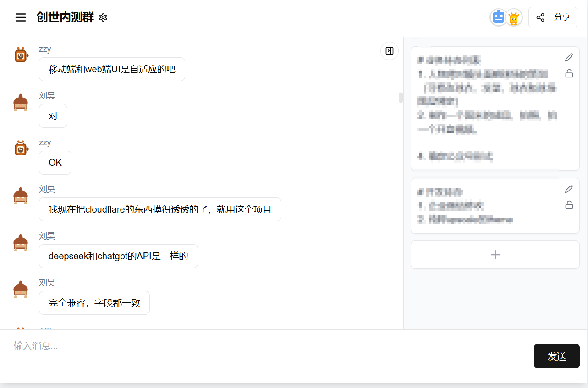Click the 创世内测群 group title

(x=66, y=17)
